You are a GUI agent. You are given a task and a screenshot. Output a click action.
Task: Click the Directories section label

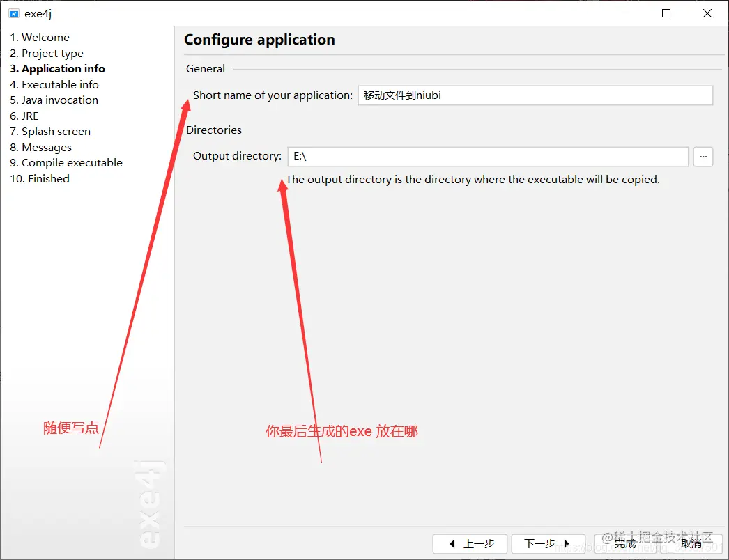click(214, 130)
